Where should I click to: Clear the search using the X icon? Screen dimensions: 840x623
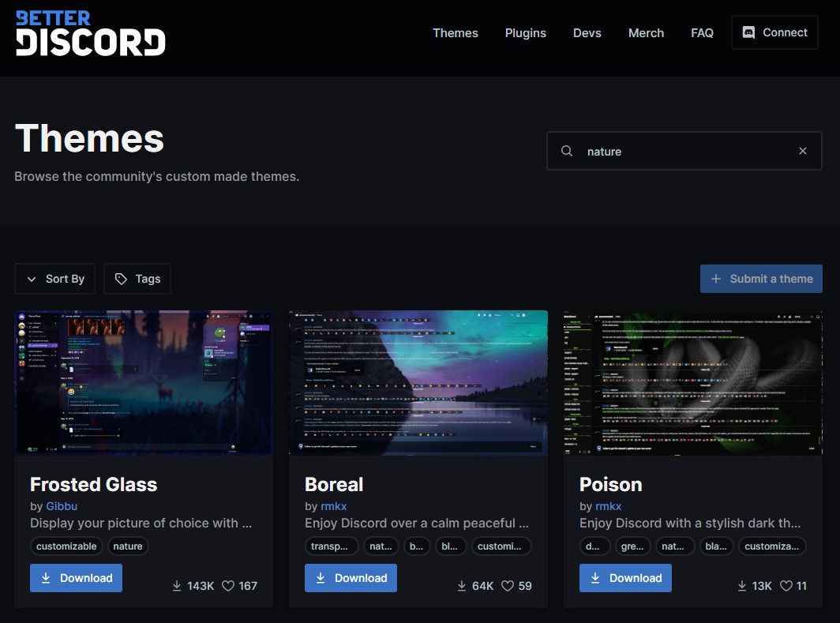(x=802, y=151)
